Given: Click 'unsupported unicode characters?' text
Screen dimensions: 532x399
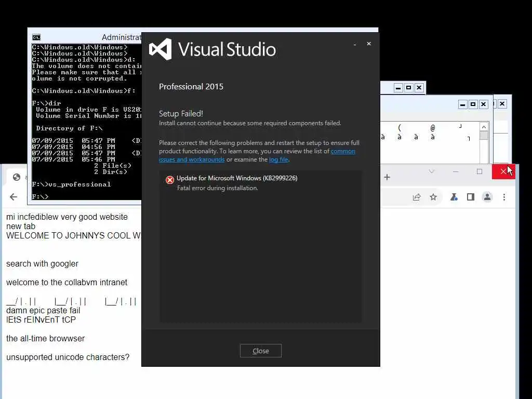Looking at the screenshot, I should tap(68, 357).
